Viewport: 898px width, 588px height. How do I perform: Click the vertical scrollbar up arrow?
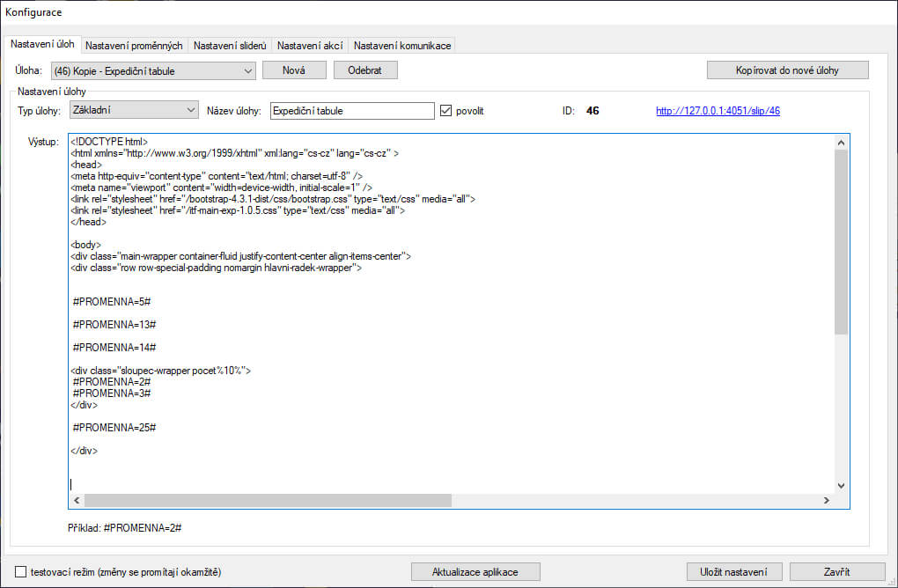click(840, 143)
